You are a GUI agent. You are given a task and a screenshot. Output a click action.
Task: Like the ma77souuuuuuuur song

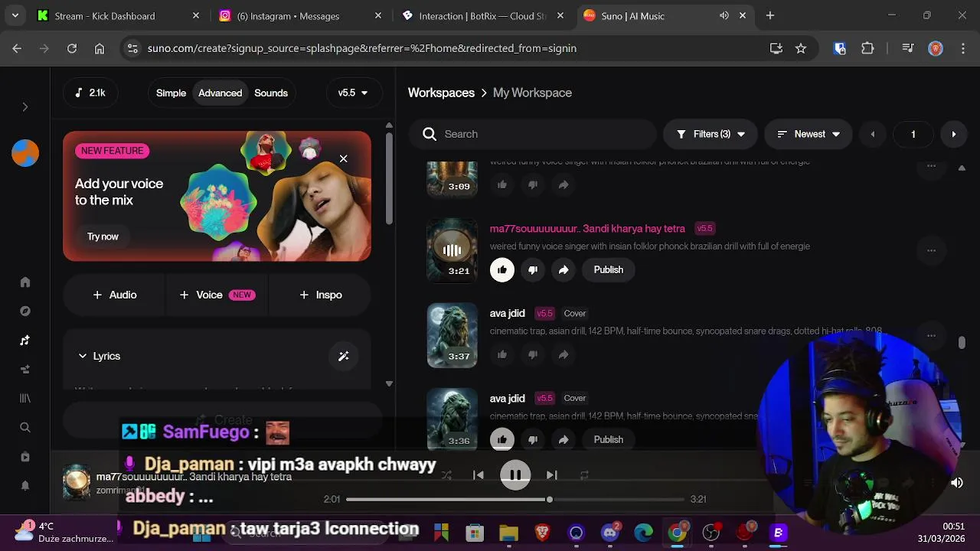pyautogui.click(x=502, y=269)
